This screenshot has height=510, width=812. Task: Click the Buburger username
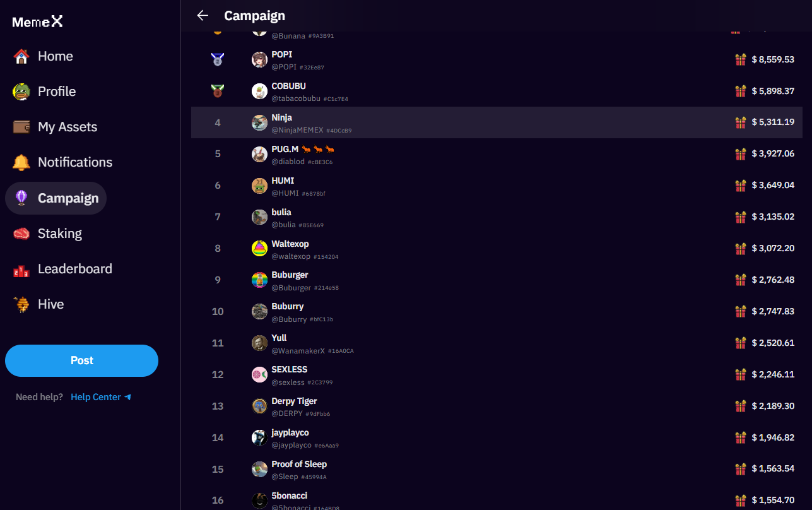[290, 275]
